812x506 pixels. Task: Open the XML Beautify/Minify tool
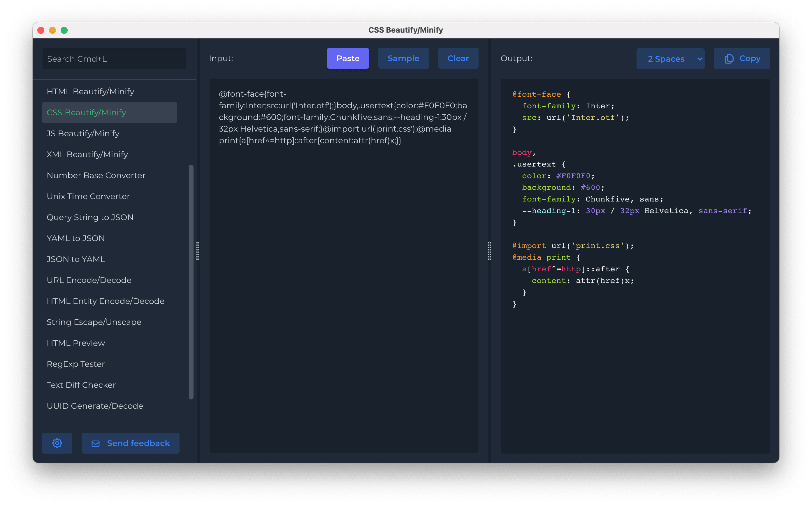pos(87,154)
